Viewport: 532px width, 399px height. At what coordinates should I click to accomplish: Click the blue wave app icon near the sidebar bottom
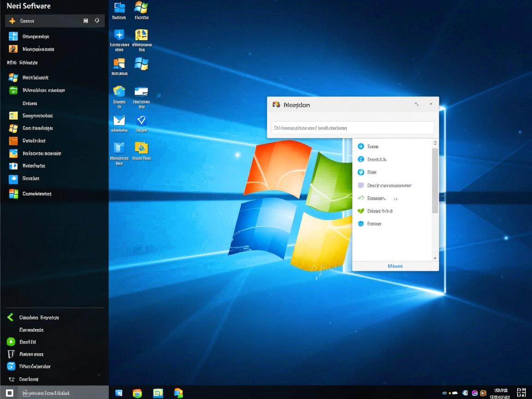coord(11,366)
